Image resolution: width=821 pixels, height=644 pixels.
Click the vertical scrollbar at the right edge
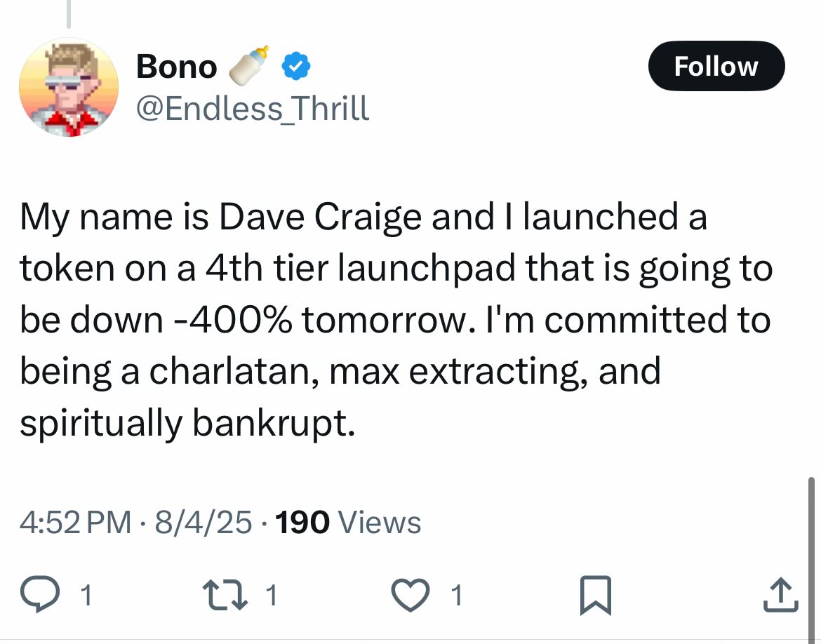pyautogui.click(x=811, y=558)
